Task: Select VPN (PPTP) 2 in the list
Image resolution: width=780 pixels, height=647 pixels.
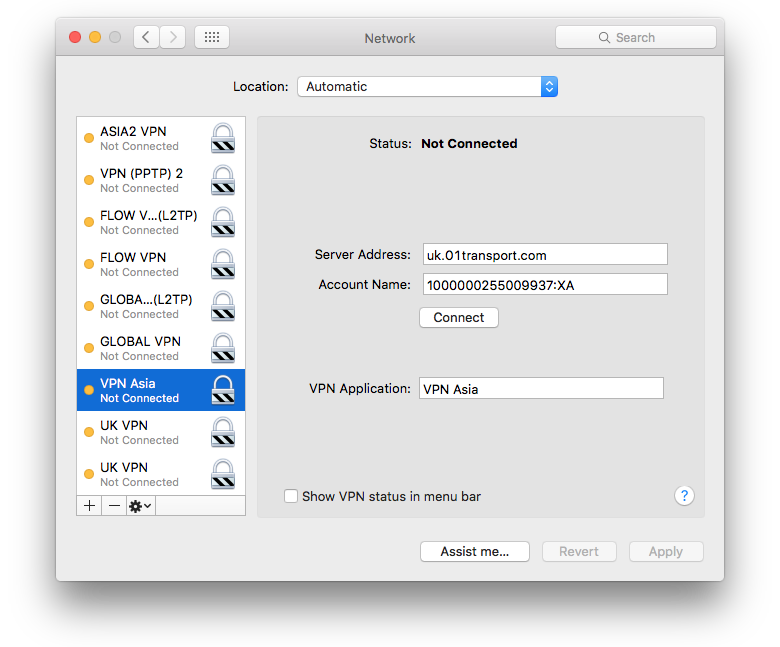Action: click(x=141, y=180)
